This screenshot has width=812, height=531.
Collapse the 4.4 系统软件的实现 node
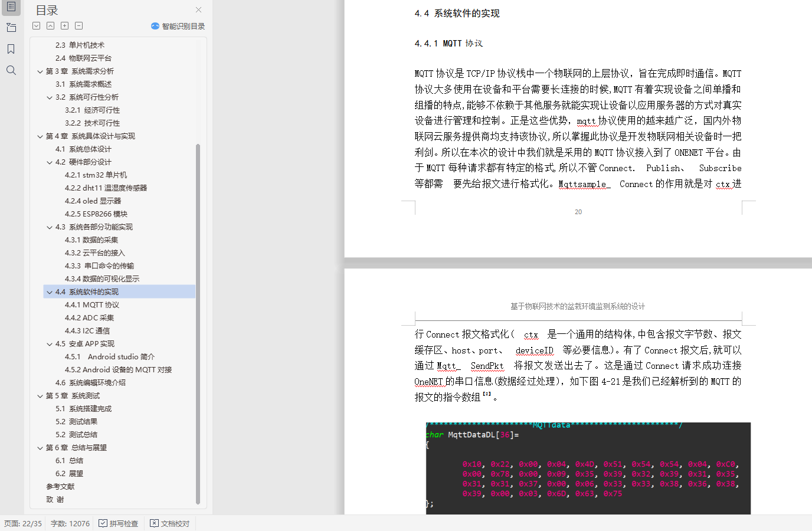click(50, 292)
